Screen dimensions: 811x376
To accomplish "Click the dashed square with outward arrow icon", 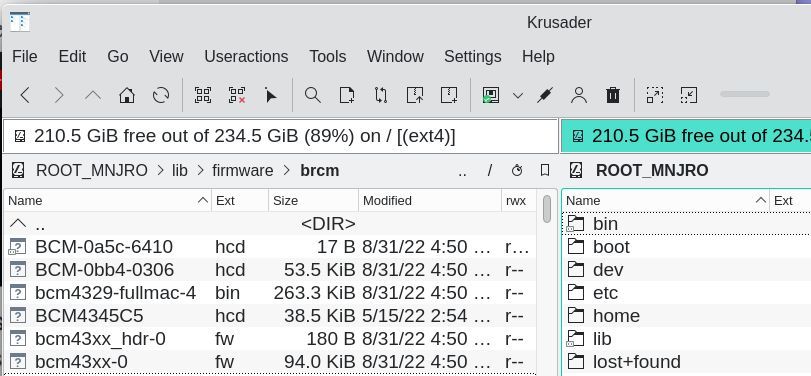I will click(x=655, y=95).
